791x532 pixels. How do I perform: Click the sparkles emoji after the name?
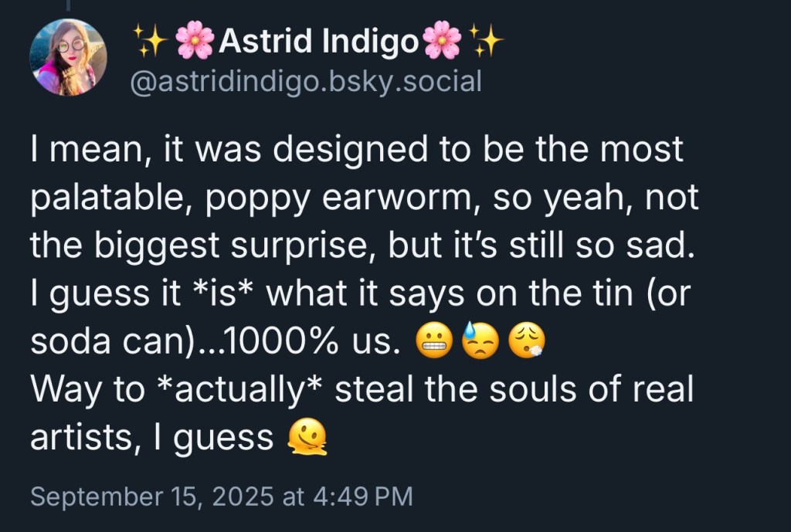point(487,39)
